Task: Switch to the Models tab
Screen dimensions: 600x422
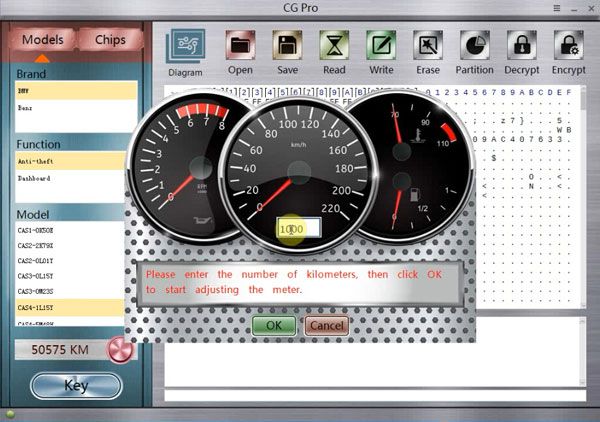Action: [42, 40]
